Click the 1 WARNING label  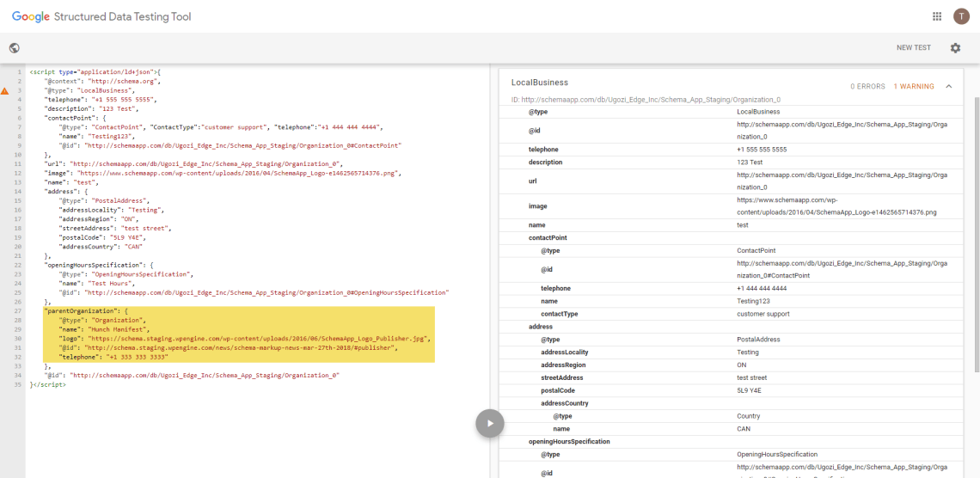point(914,86)
